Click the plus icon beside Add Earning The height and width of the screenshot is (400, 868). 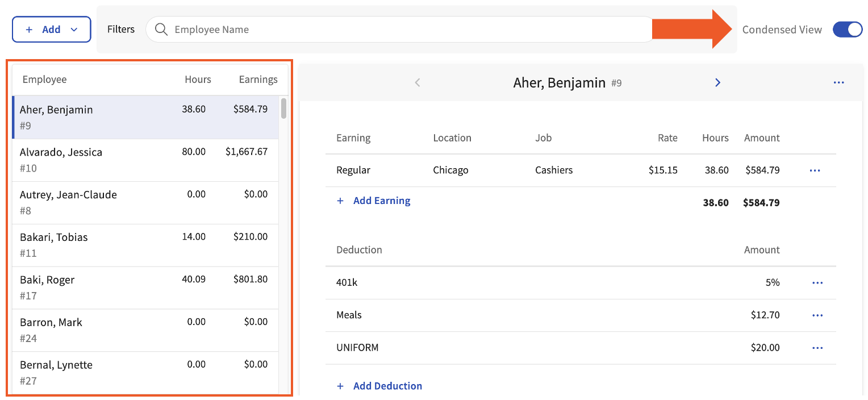(x=340, y=200)
